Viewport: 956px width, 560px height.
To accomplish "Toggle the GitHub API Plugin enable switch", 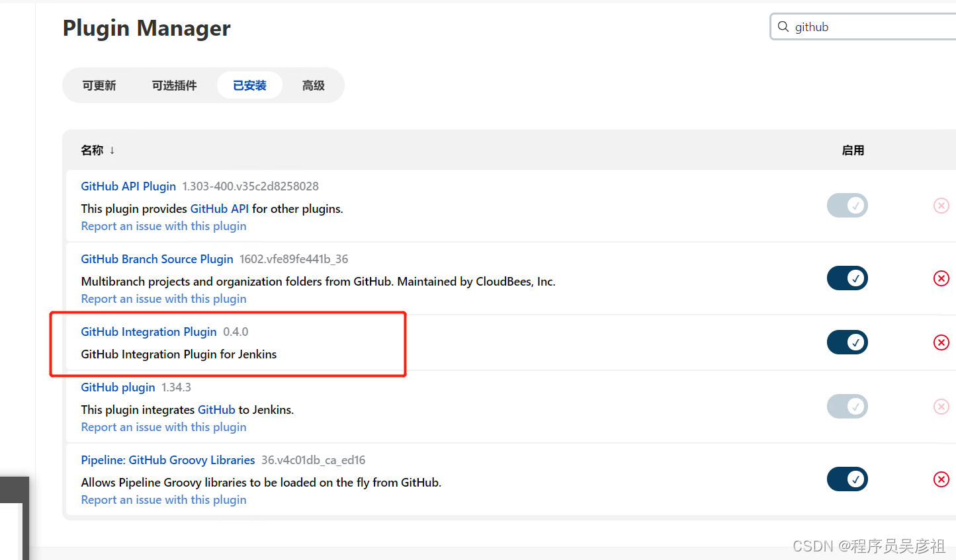I will [x=847, y=206].
